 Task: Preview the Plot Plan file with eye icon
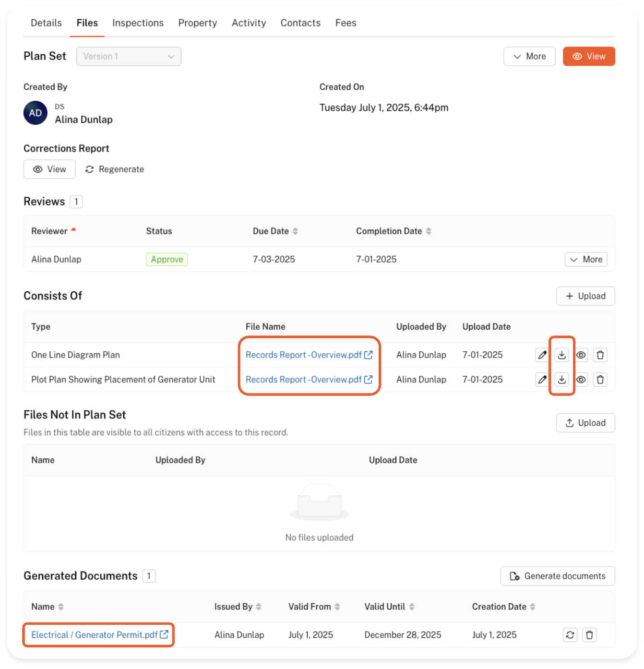(x=581, y=380)
